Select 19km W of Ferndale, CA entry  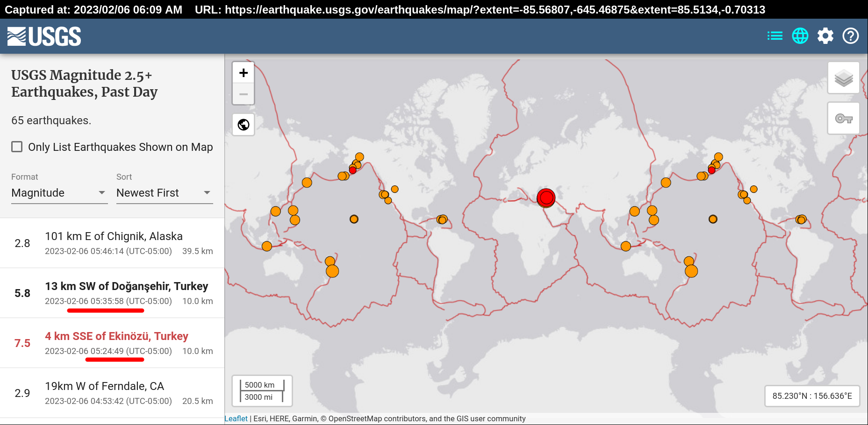112,393
